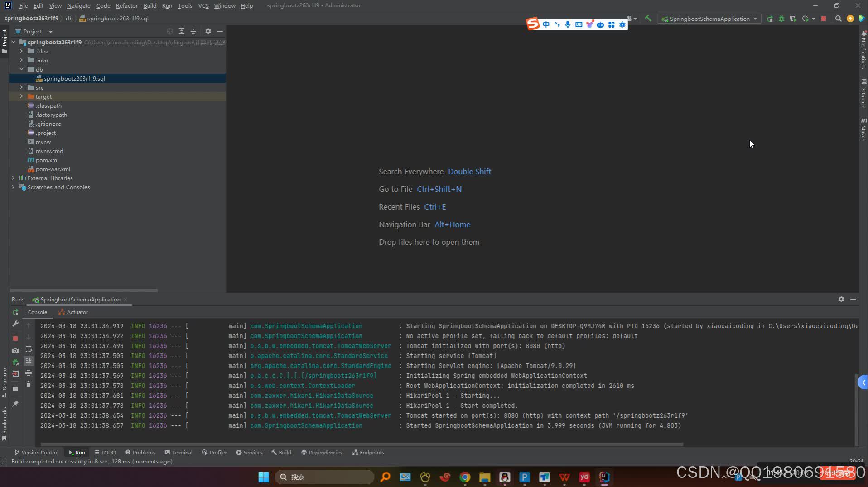Toggle Structure tool window stripe button
Screen dimensions: 868x487
tap(5, 383)
